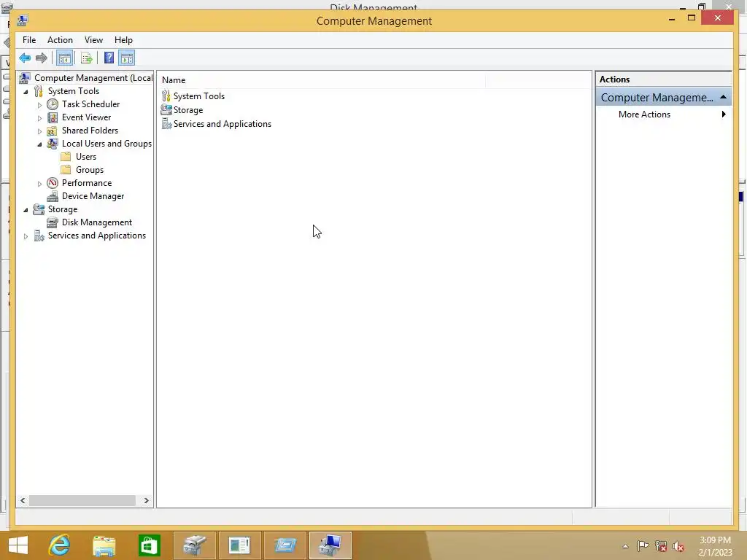Image resolution: width=747 pixels, height=560 pixels.
Task: Click System Tools icon in center list
Action: [x=166, y=96]
